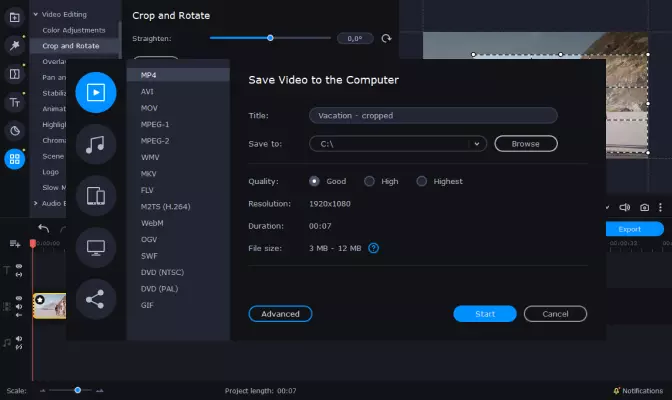672x400 pixels.
Task: Open the Filters magic wand icon
Action: tap(15, 45)
